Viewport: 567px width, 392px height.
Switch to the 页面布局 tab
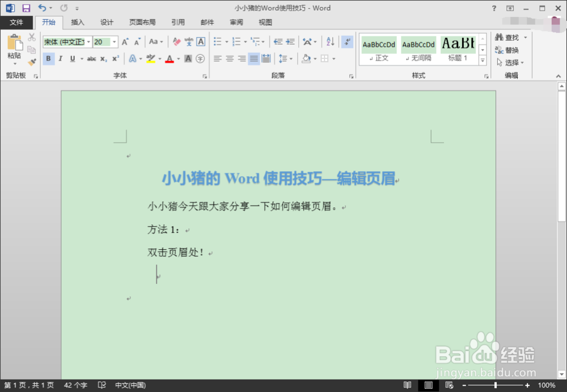point(142,23)
